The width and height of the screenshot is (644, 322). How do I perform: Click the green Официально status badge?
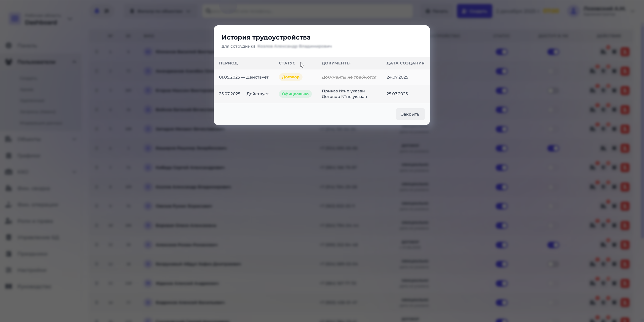(x=295, y=94)
